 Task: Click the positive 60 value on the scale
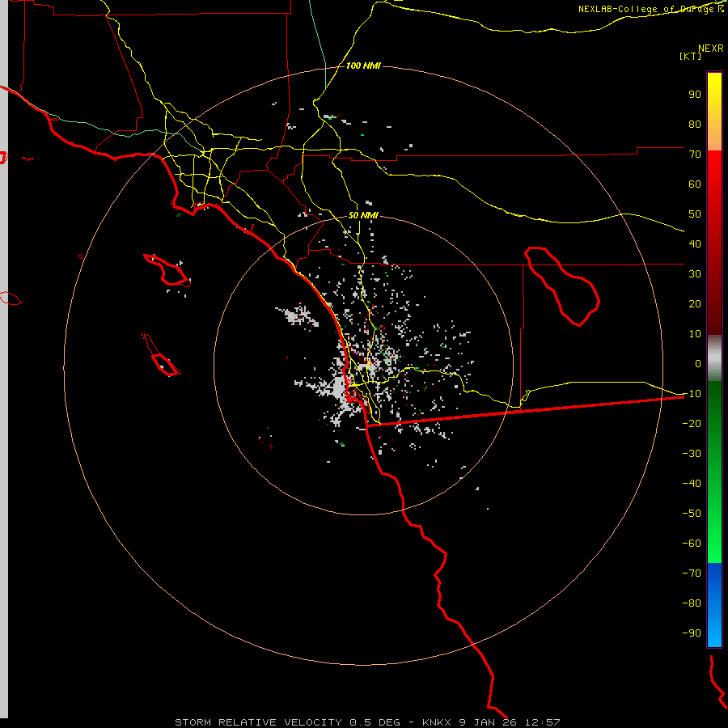[x=695, y=184]
